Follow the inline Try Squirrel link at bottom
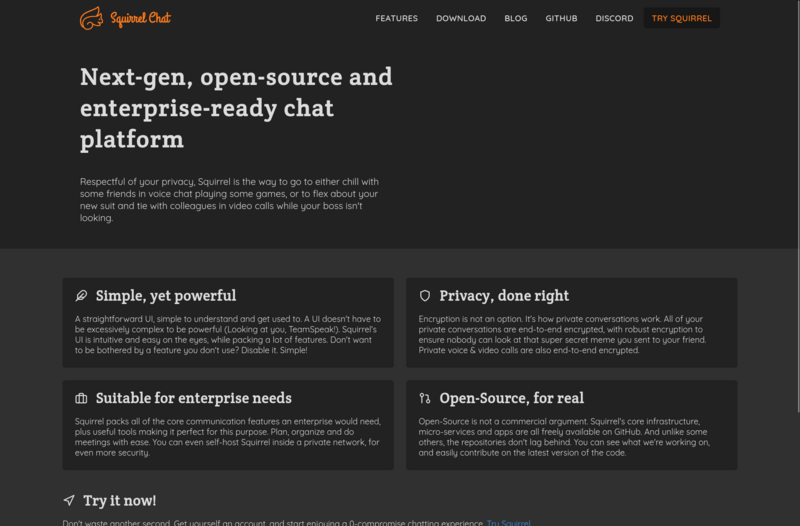The image size is (800, 526). (x=509, y=523)
